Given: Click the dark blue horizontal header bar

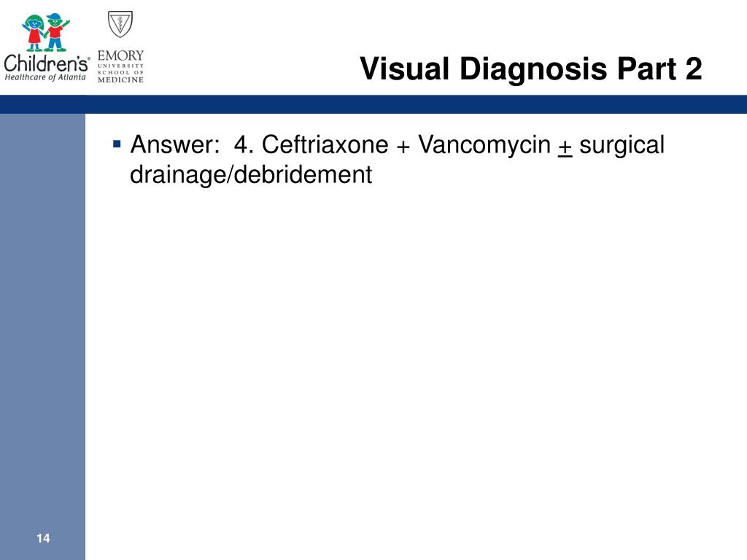Looking at the screenshot, I should [x=373, y=104].
